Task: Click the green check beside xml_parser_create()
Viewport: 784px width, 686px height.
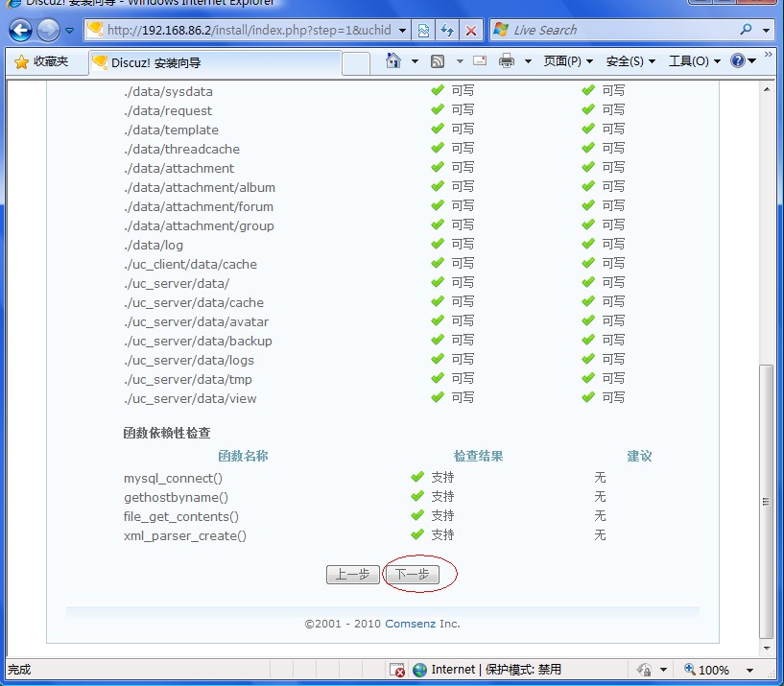Action: (417, 534)
